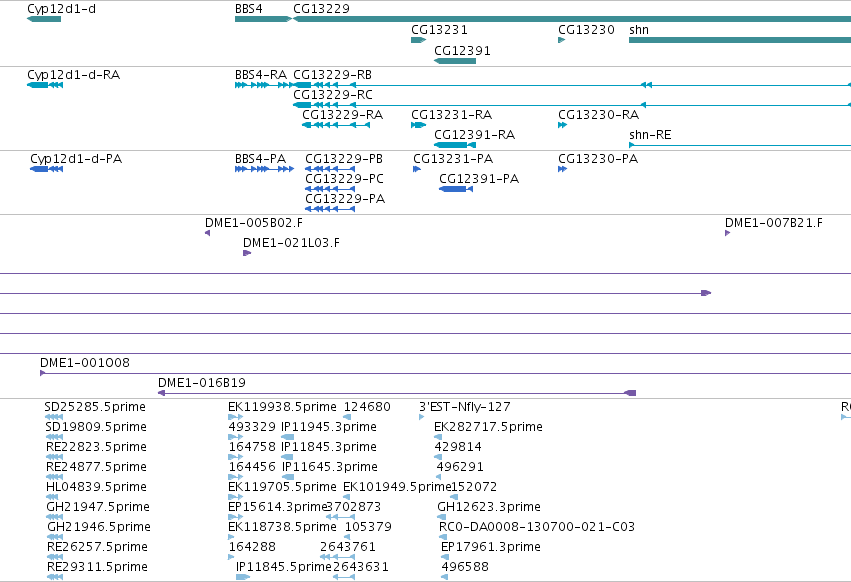851x582 pixels.
Task: Click the shn gene bar
Action: click(740, 40)
